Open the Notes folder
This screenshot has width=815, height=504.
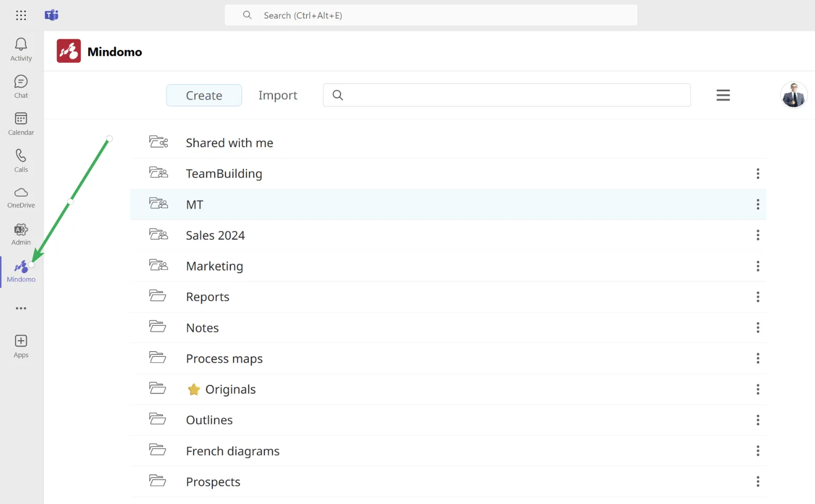448,327
